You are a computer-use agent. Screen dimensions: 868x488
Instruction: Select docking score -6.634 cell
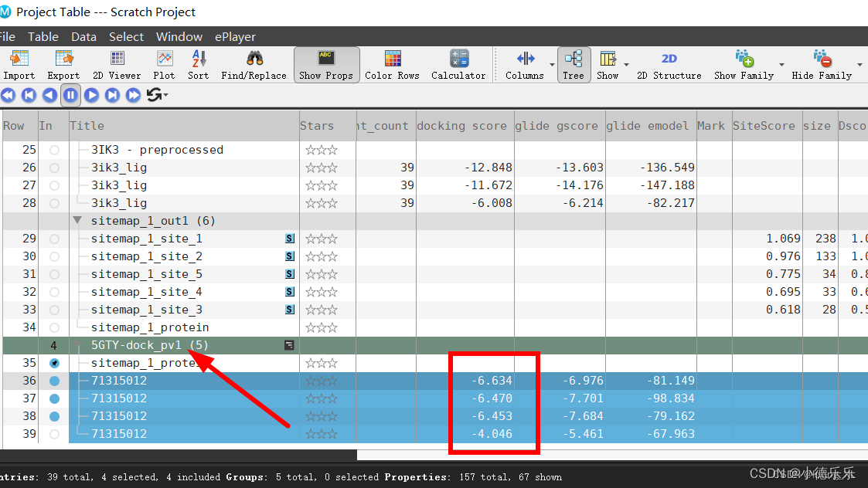(x=465, y=381)
